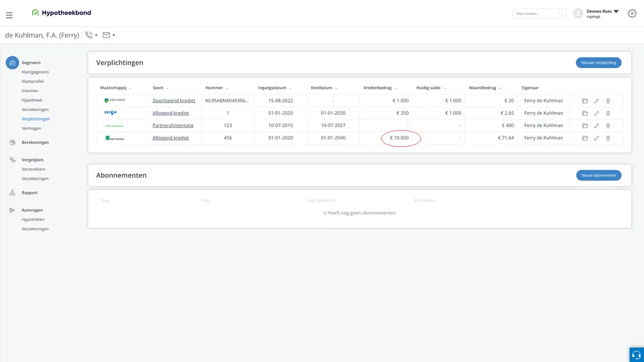Screen dimensions: 644x362
Task: Open the Rapport sidebar section
Action: pyautogui.click(x=30, y=193)
